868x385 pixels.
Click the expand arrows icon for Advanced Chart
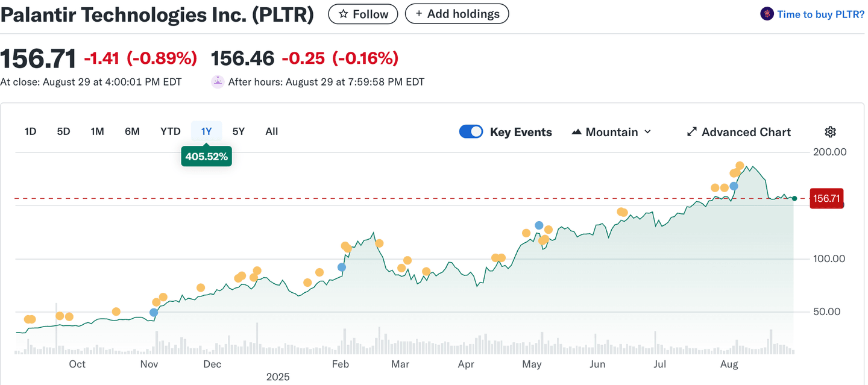point(692,132)
